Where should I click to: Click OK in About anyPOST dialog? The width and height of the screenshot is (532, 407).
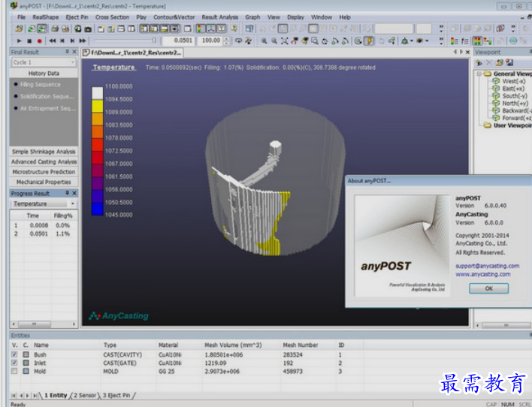coord(488,288)
